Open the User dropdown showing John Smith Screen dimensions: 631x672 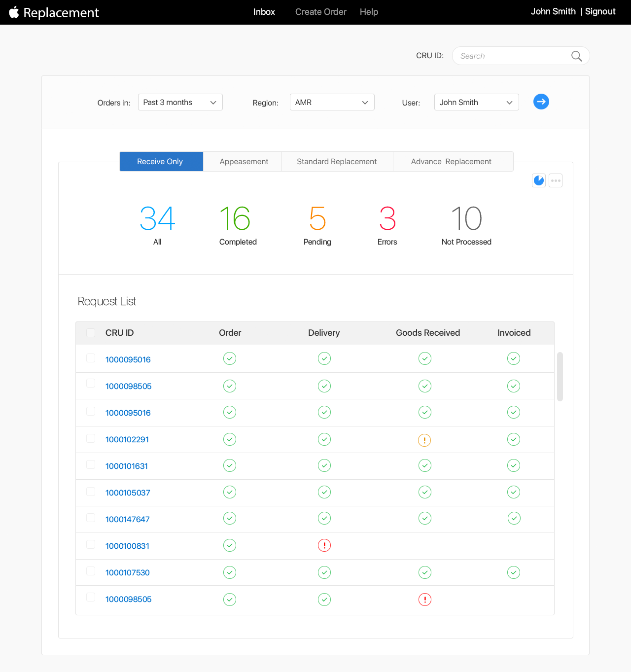(x=476, y=102)
